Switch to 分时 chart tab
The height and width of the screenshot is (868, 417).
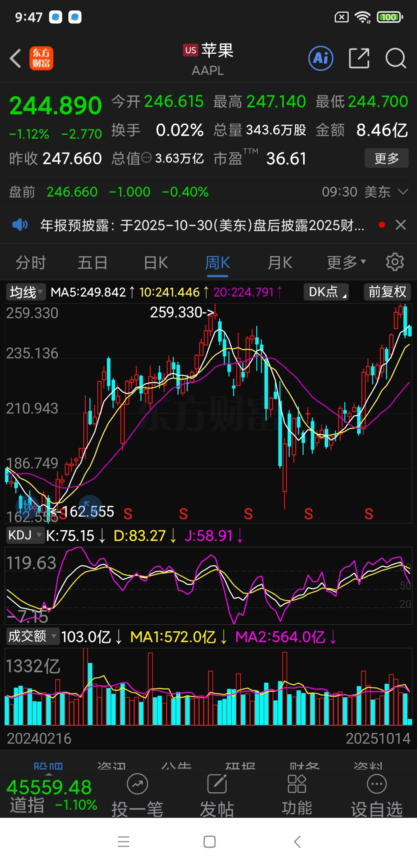pos(31,263)
